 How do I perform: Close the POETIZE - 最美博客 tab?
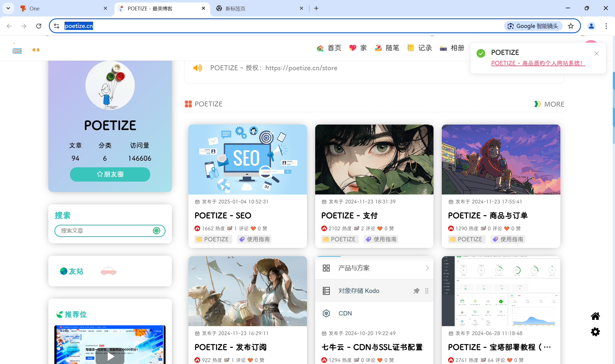tap(203, 9)
